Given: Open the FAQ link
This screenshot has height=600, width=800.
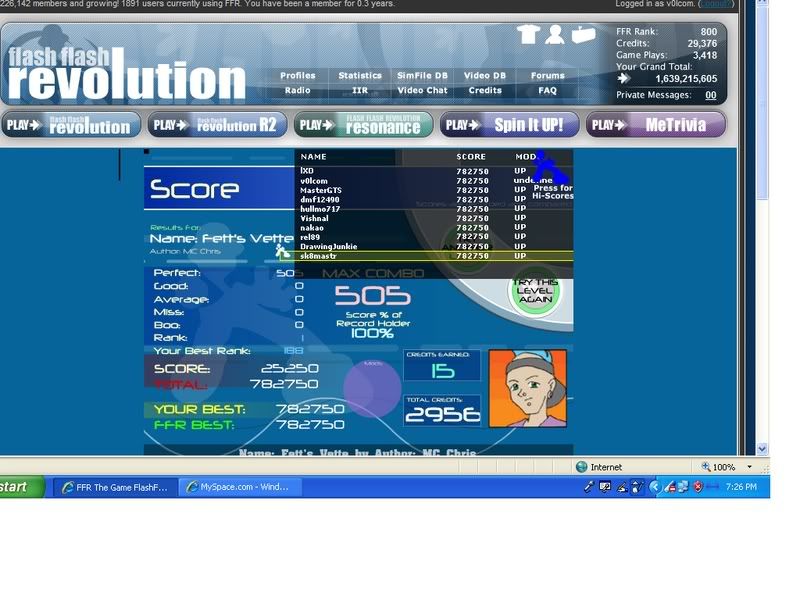Looking at the screenshot, I should pos(547,90).
